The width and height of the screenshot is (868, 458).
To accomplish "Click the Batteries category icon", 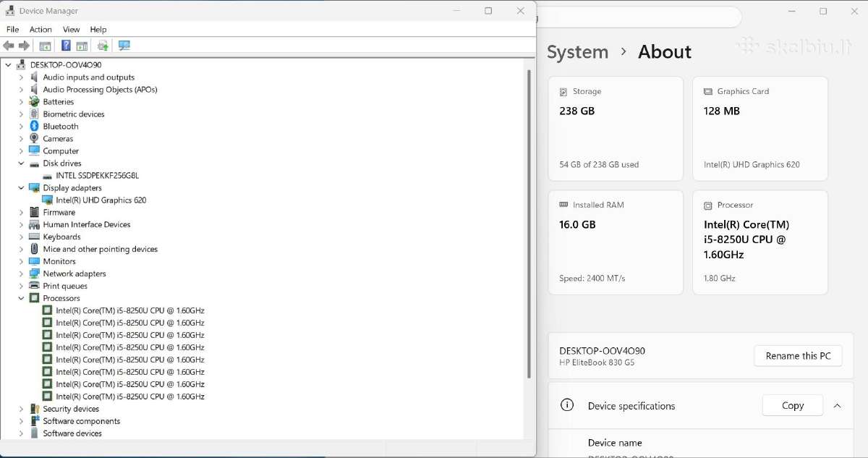I will click(x=34, y=101).
